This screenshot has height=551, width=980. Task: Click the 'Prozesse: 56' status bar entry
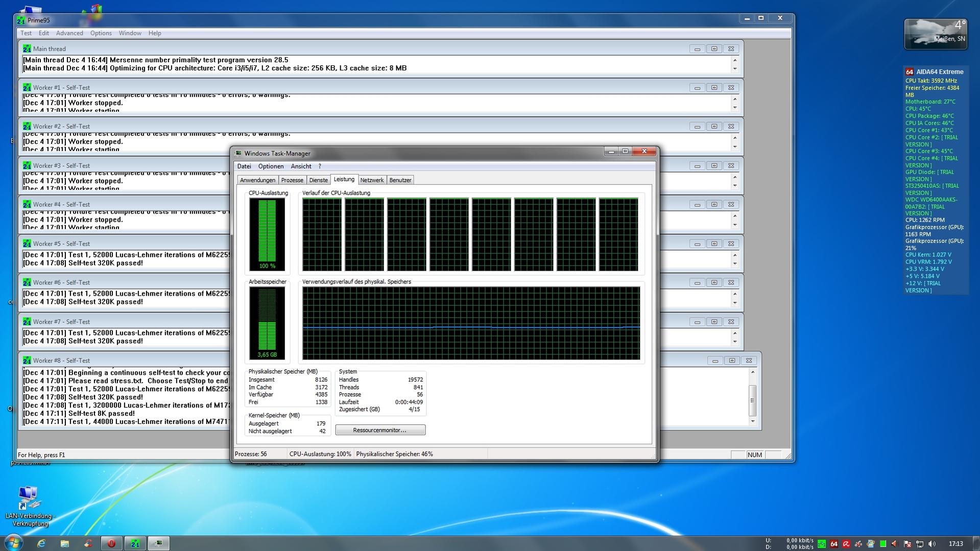click(250, 454)
